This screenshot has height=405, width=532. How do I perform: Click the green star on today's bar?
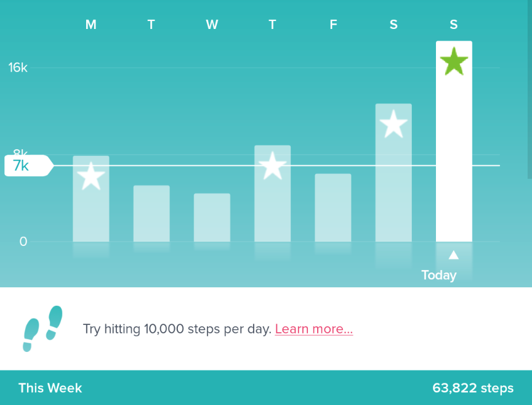[454, 61]
